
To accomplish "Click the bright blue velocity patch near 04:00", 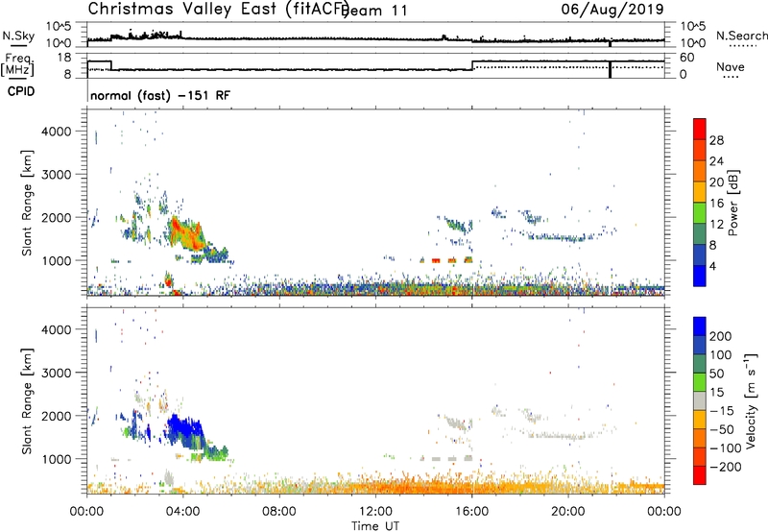I will 183,427.
